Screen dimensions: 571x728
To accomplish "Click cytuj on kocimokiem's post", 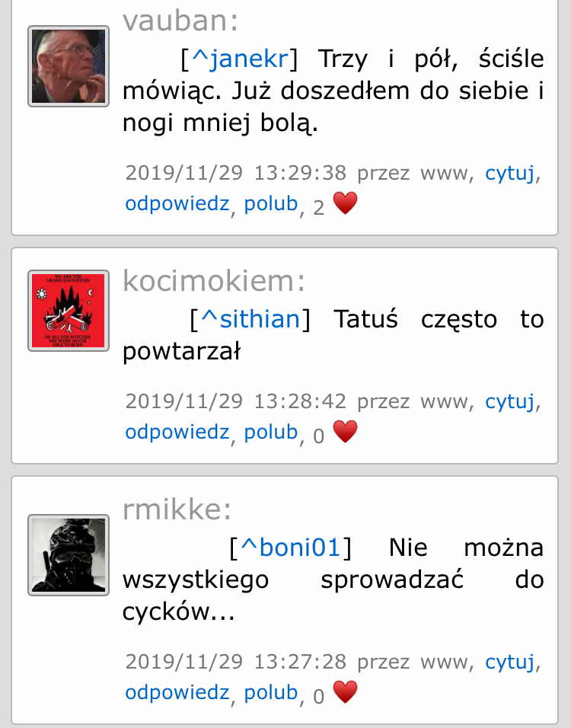I will pyautogui.click(x=510, y=401).
